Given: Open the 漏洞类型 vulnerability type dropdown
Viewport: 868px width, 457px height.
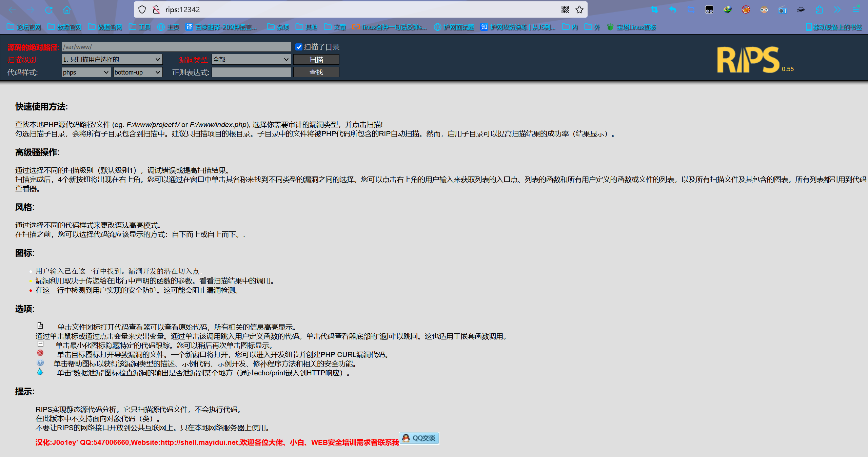Looking at the screenshot, I should point(251,60).
